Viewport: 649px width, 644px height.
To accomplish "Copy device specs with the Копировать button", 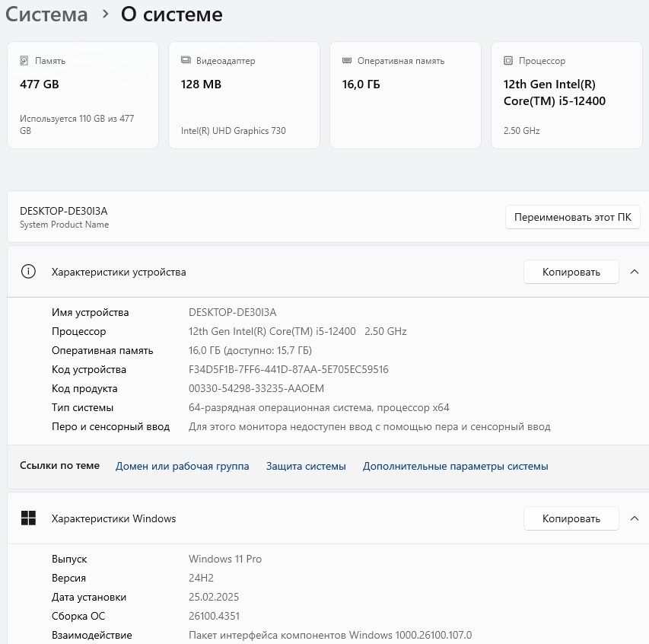I will 571,272.
